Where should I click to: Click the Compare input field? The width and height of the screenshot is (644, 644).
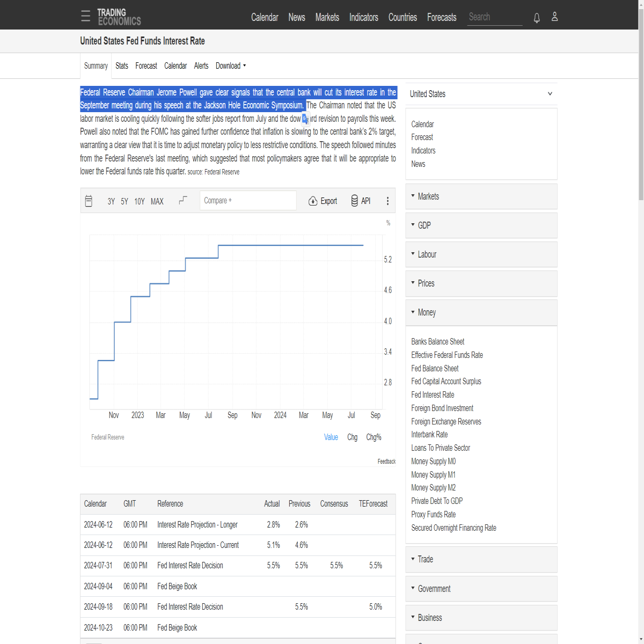click(248, 200)
